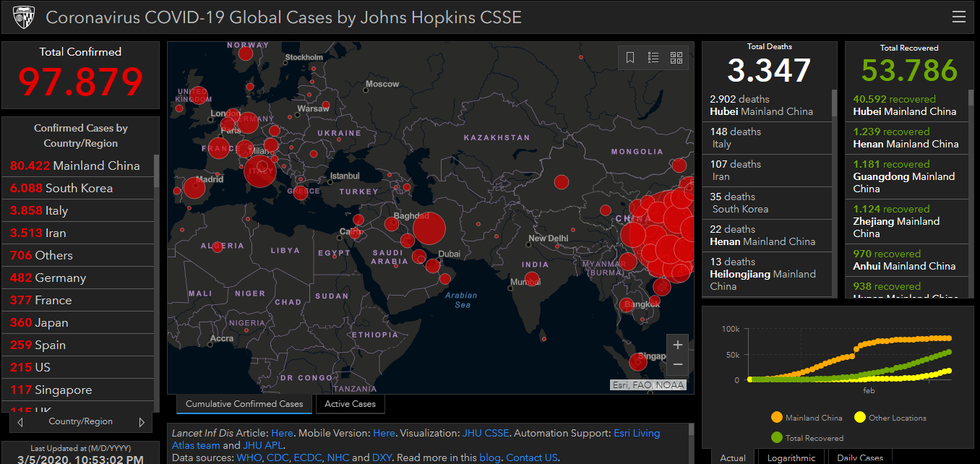Zoom in on the map with plus

677,345
